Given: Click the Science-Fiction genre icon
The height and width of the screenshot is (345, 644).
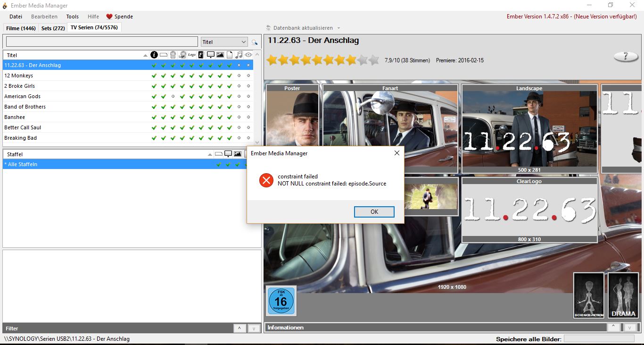Looking at the screenshot, I should pos(589,295).
